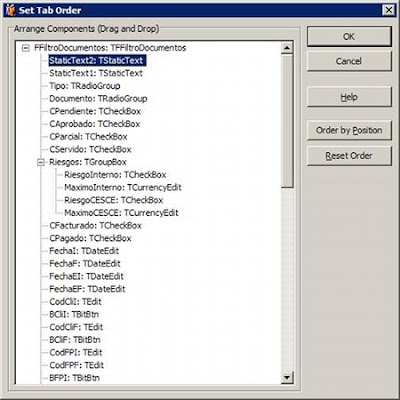The image size is (400, 400).
Task: Open Help for the dialog
Action: 349,97
